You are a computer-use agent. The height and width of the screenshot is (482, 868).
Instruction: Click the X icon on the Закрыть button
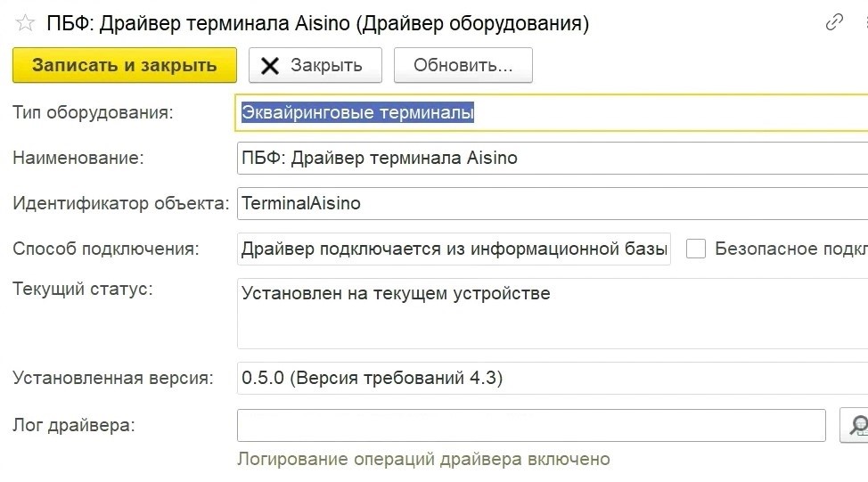269,65
